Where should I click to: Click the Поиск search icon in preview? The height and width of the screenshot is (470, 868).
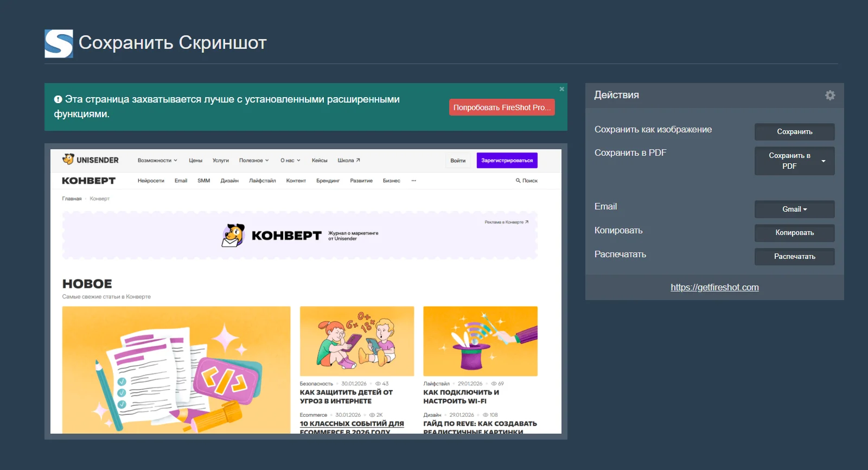click(518, 181)
